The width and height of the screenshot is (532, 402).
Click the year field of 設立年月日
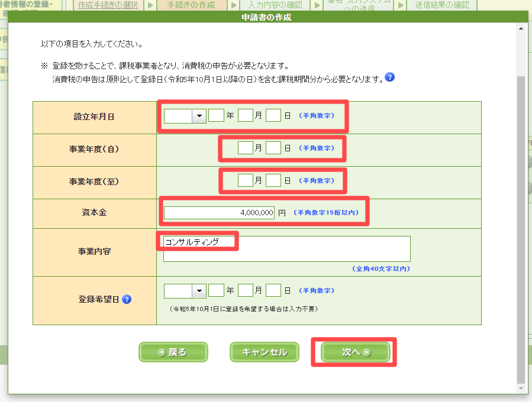[x=216, y=116]
